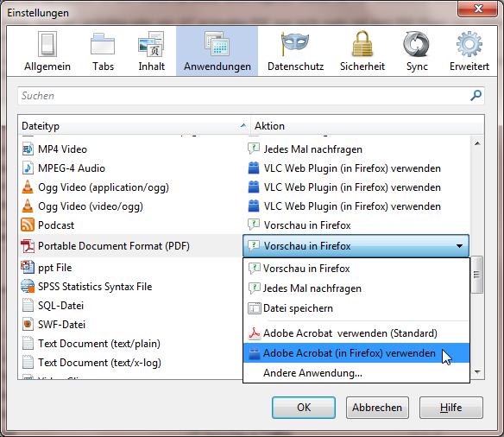
Task: Open the Erweitert gear icon panel
Action: click(x=469, y=44)
